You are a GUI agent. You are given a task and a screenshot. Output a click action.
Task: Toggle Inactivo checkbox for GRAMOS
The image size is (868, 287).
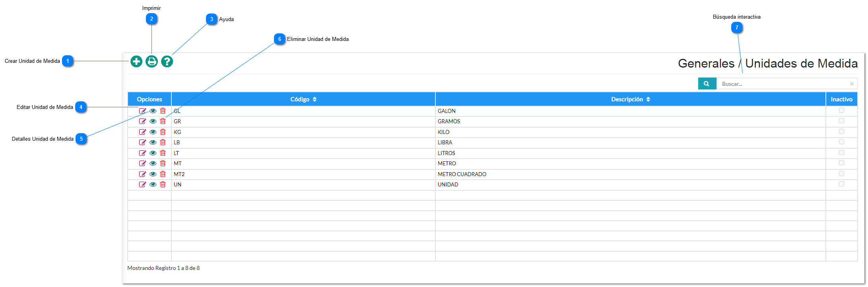(841, 121)
